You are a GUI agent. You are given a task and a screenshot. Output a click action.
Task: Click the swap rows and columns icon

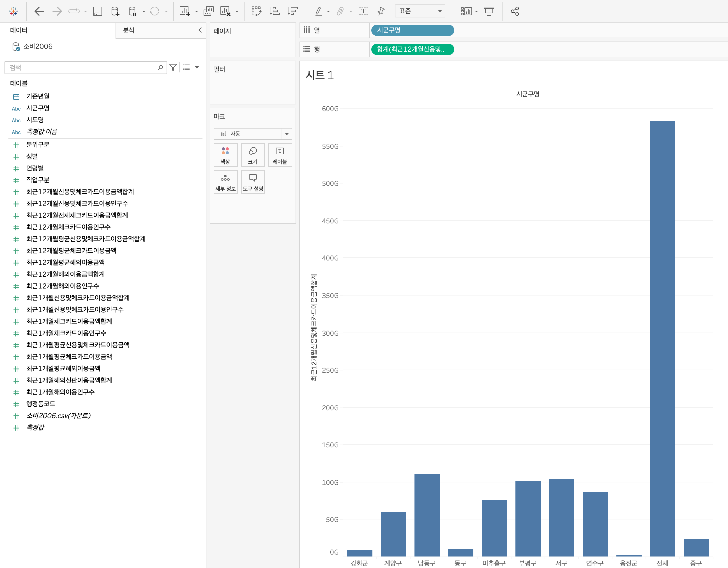point(256,11)
